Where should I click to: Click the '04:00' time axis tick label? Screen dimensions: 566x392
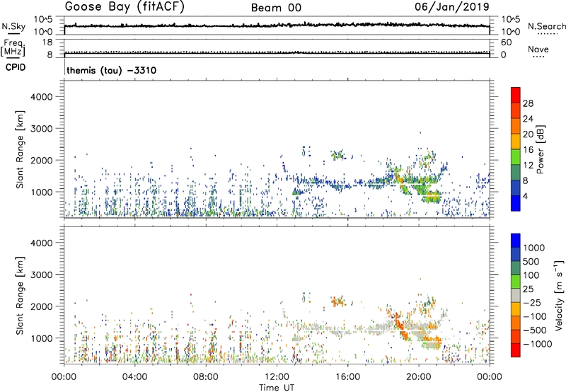pos(134,377)
